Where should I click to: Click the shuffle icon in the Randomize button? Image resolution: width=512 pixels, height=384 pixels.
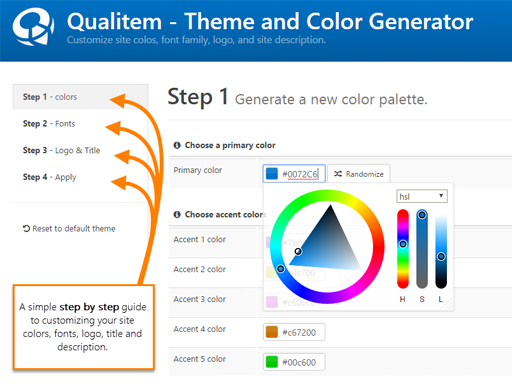(338, 174)
